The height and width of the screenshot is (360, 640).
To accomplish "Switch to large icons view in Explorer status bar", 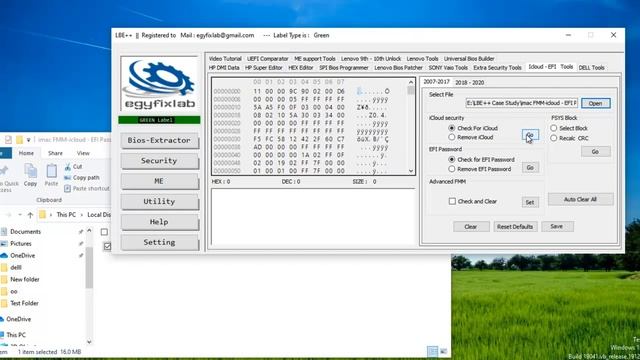I will click(x=444, y=351).
